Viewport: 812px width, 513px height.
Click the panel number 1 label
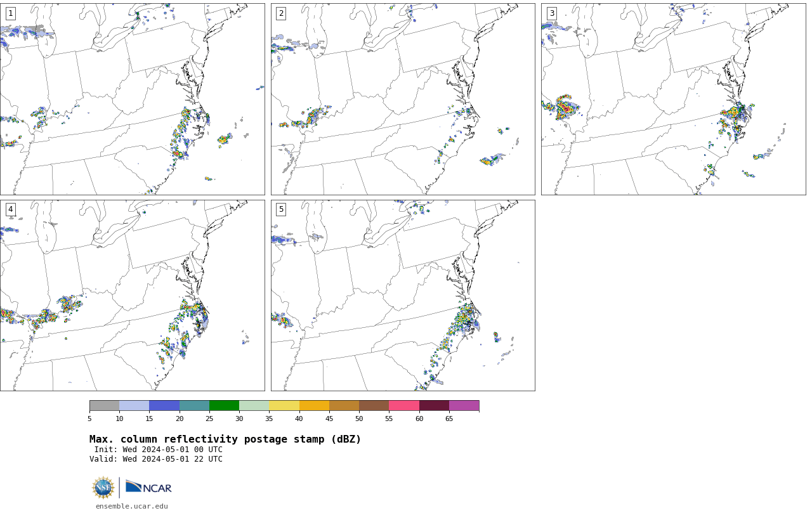coord(10,13)
